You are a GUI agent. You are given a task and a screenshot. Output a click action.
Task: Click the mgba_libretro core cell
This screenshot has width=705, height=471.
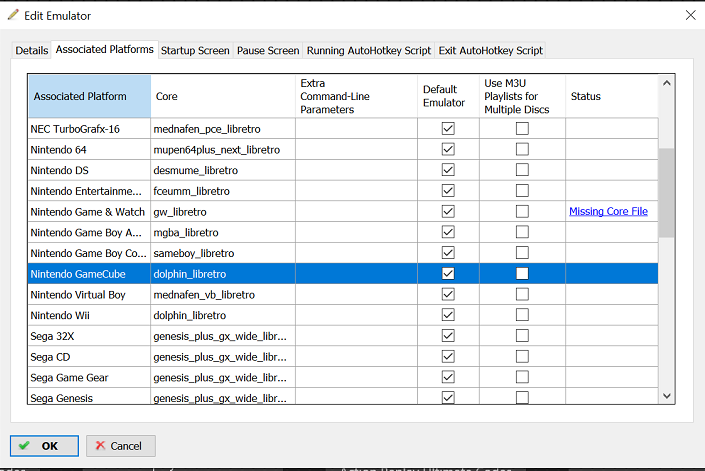pos(223,232)
